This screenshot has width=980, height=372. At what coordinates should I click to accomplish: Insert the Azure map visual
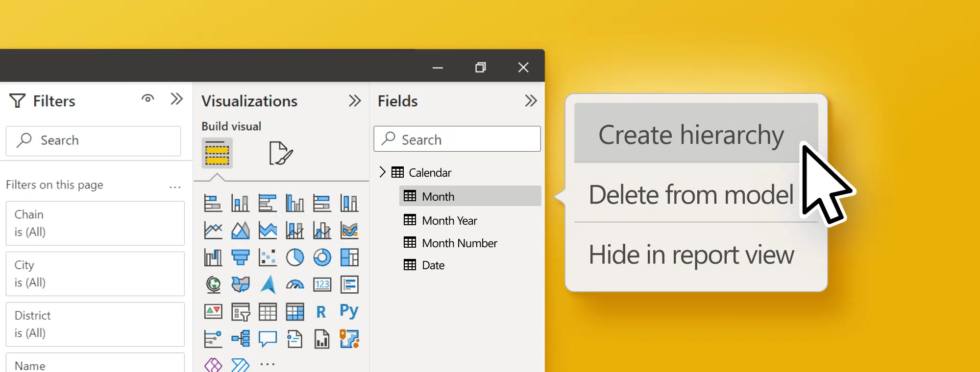(268, 284)
